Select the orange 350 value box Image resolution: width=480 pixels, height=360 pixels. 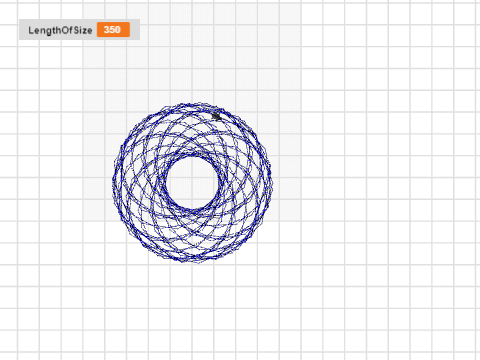[x=113, y=30]
